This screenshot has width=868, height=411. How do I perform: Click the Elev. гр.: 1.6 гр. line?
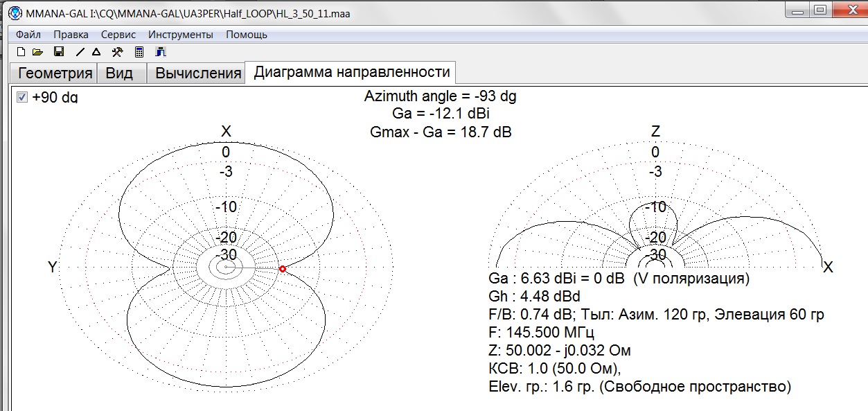639,387
